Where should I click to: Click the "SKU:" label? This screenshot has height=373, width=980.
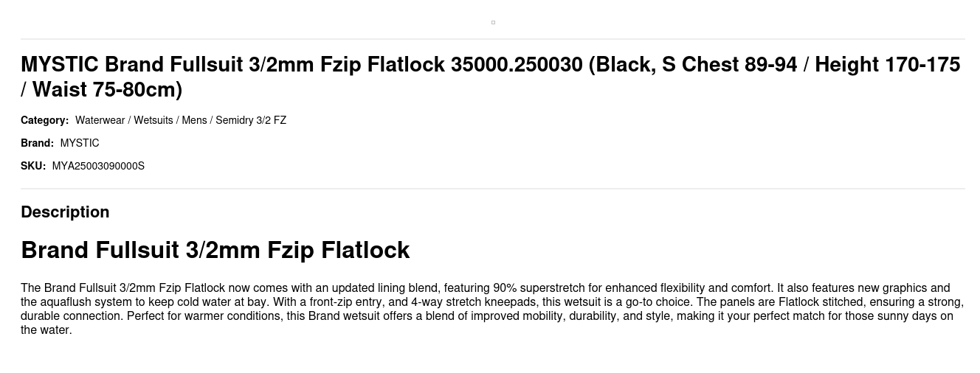click(33, 166)
